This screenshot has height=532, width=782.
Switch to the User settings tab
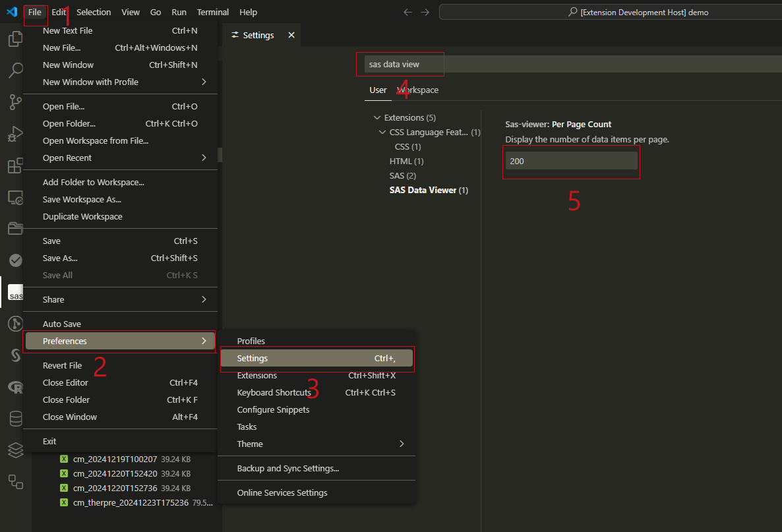(378, 90)
